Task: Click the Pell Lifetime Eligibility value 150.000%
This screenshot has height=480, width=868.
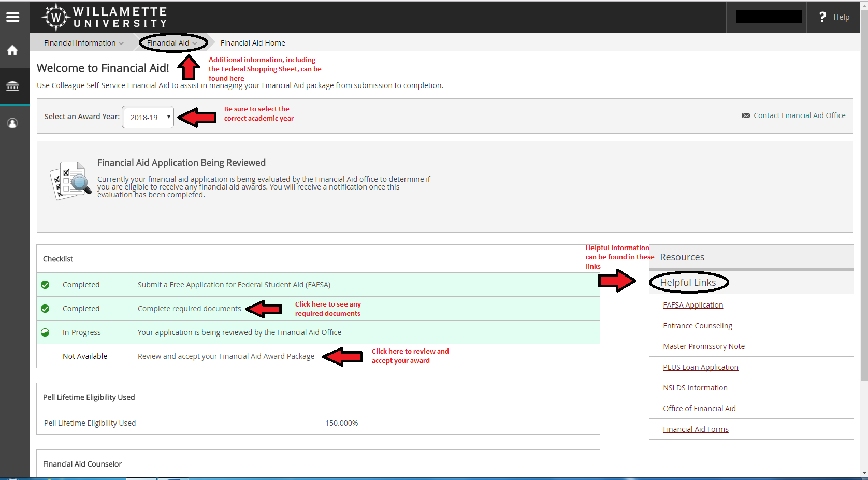Action: point(341,423)
